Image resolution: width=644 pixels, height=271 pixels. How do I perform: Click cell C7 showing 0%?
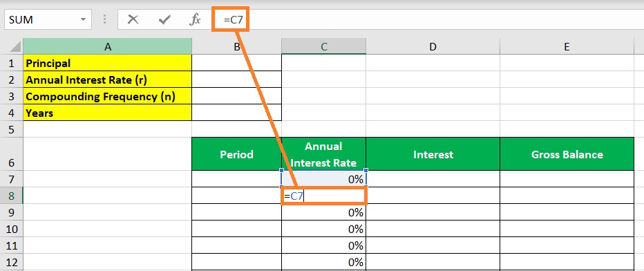coord(323,179)
